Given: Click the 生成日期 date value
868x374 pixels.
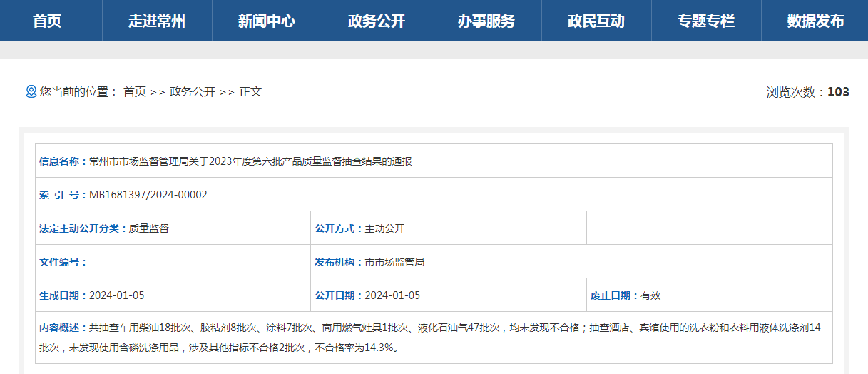Looking at the screenshot, I should point(116,295).
